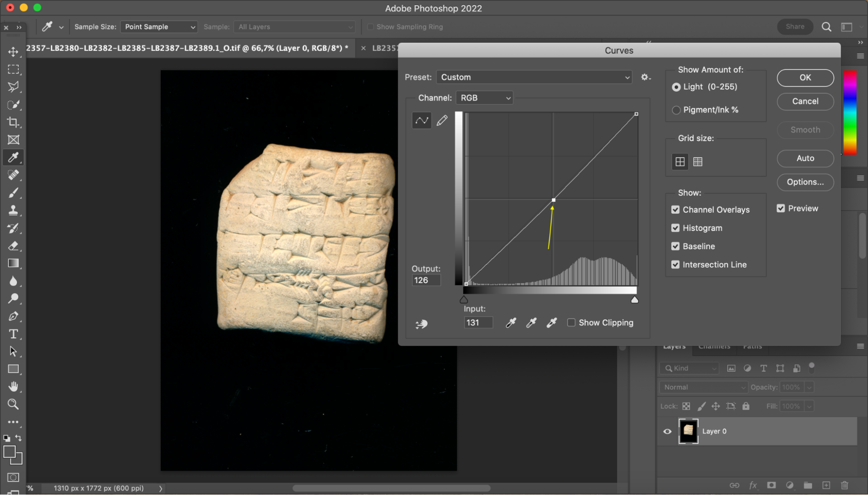Click the Auto button

(x=805, y=158)
